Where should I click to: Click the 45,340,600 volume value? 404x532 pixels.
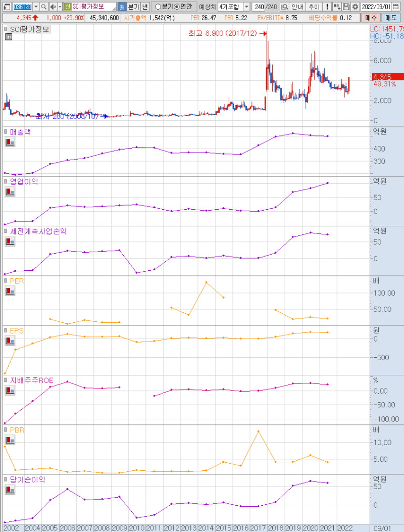(104, 18)
